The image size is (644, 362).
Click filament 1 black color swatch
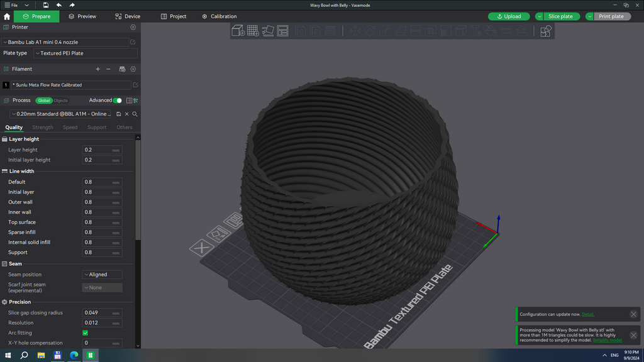tap(6, 85)
